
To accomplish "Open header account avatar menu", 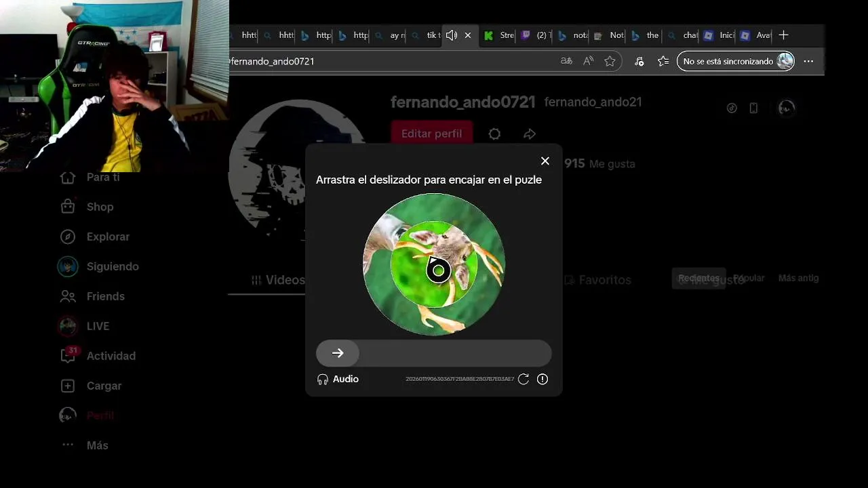I will (786, 108).
